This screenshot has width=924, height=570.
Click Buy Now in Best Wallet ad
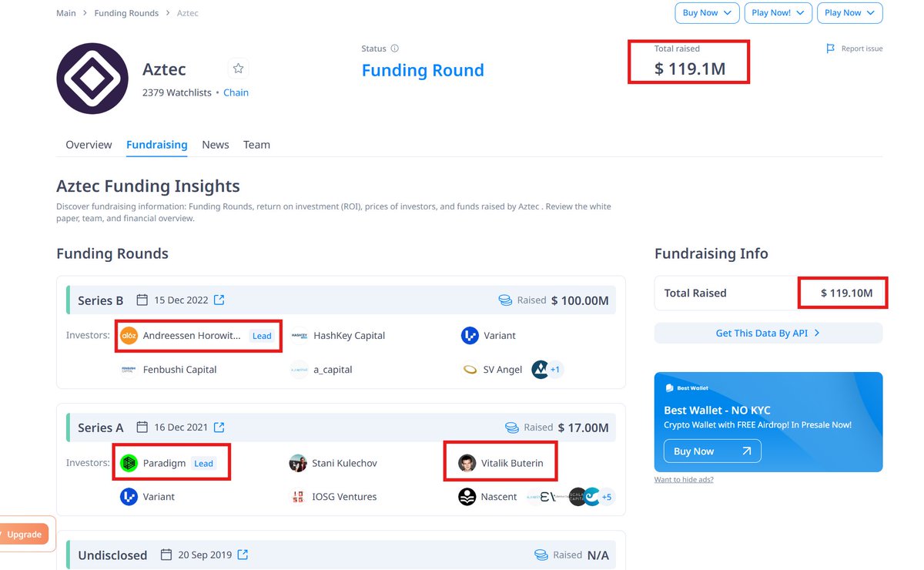coord(712,451)
